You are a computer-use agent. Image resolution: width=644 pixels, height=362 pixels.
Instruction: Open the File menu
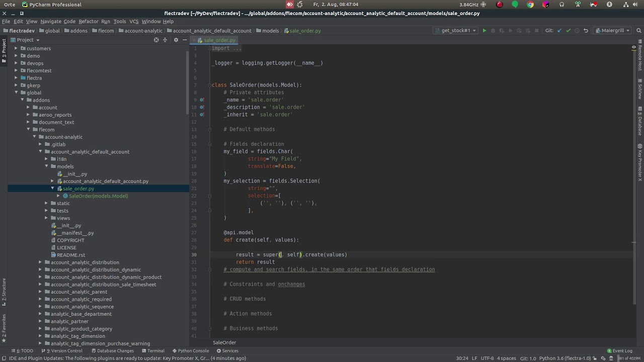6,22
